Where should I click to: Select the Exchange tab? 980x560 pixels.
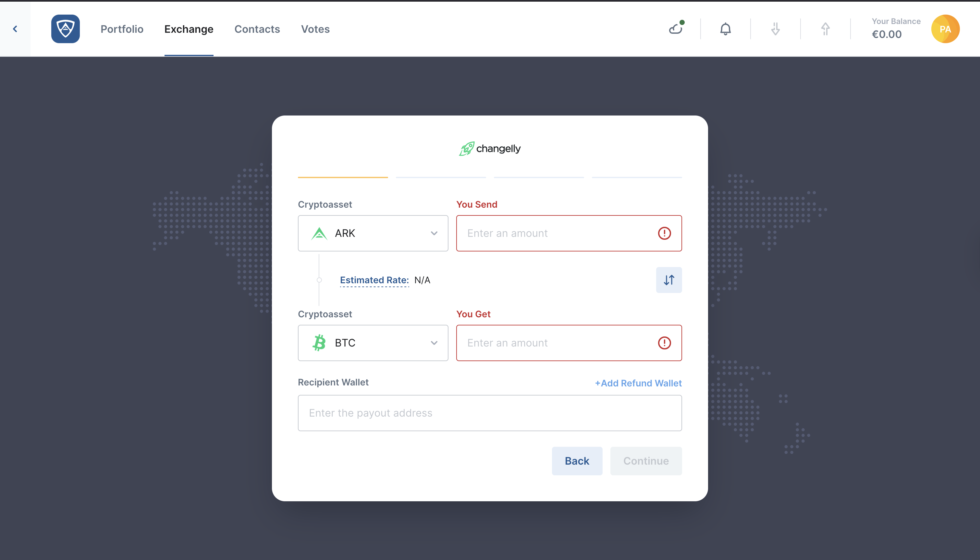click(189, 29)
